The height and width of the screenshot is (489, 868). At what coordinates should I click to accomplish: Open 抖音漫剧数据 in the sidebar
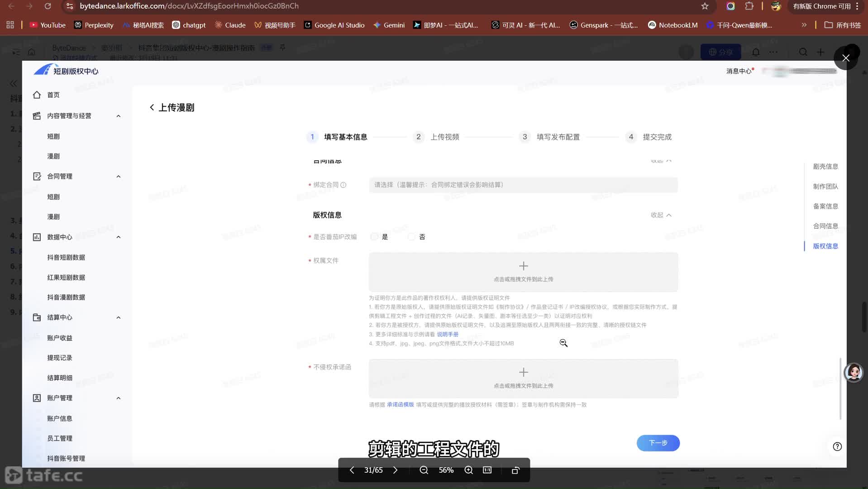[x=66, y=297]
